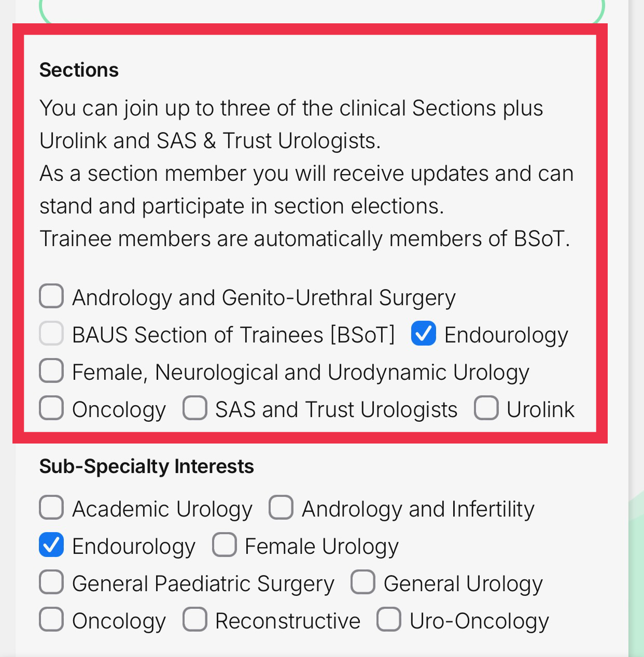Select the Academic Urology interest checkbox
The height and width of the screenshot is (657, 644).
51,508
